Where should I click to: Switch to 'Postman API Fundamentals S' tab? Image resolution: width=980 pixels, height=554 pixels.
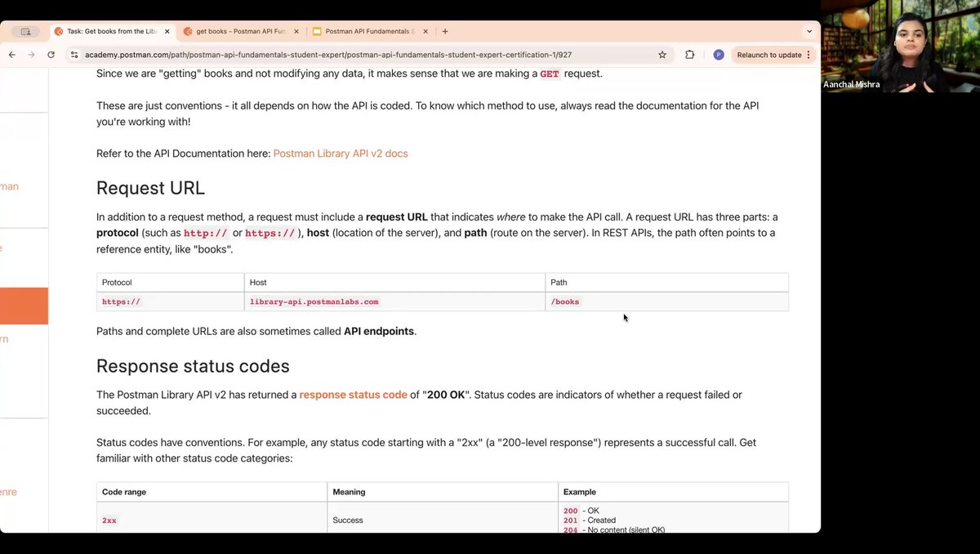point(369,31)
